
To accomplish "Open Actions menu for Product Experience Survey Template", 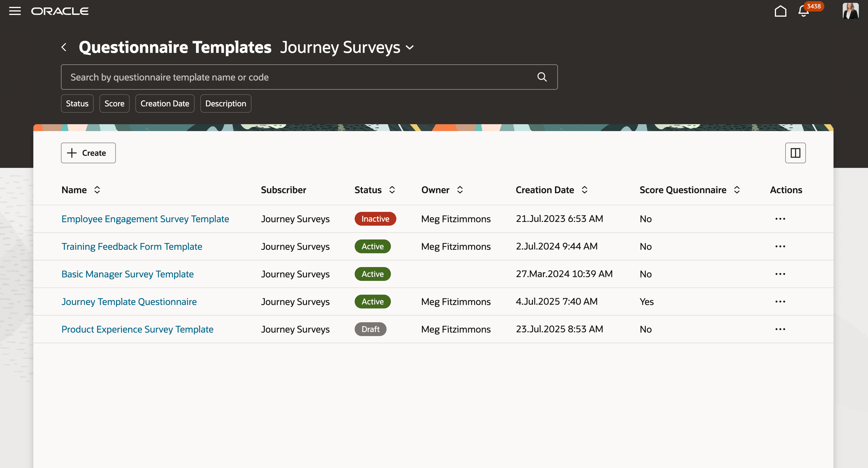I will 780,329.
